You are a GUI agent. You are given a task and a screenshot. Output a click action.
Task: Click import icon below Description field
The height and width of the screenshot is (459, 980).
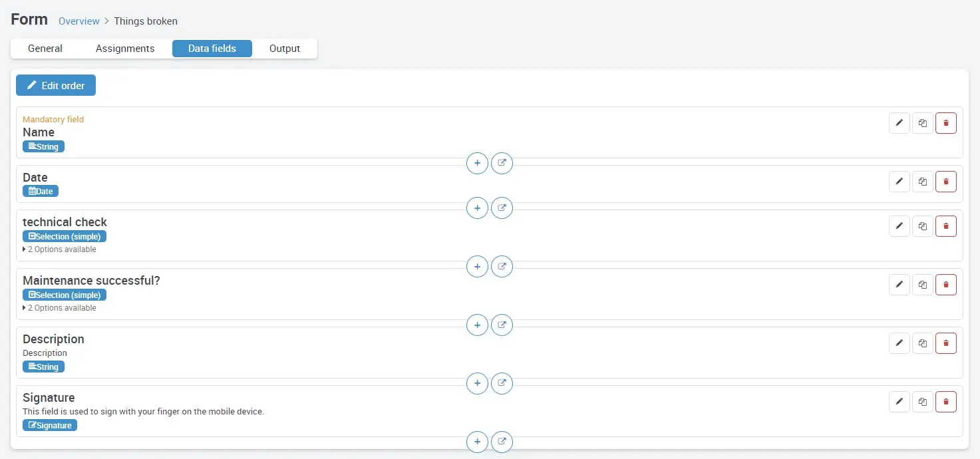[502, 383]
